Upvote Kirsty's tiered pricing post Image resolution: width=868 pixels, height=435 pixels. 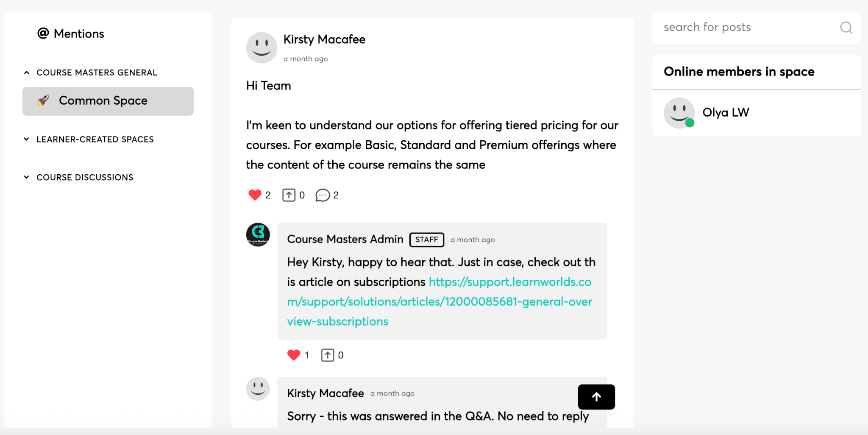click(289, 195)
